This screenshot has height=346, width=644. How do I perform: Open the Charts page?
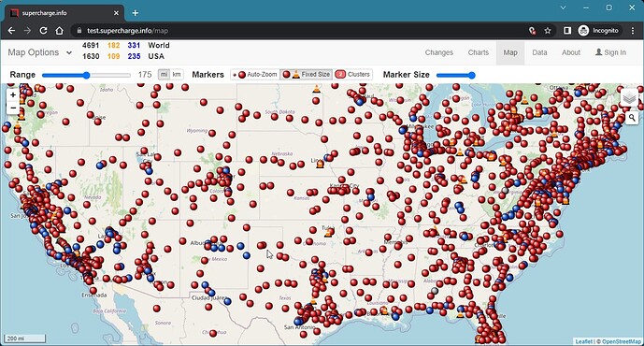click(478, 52)
